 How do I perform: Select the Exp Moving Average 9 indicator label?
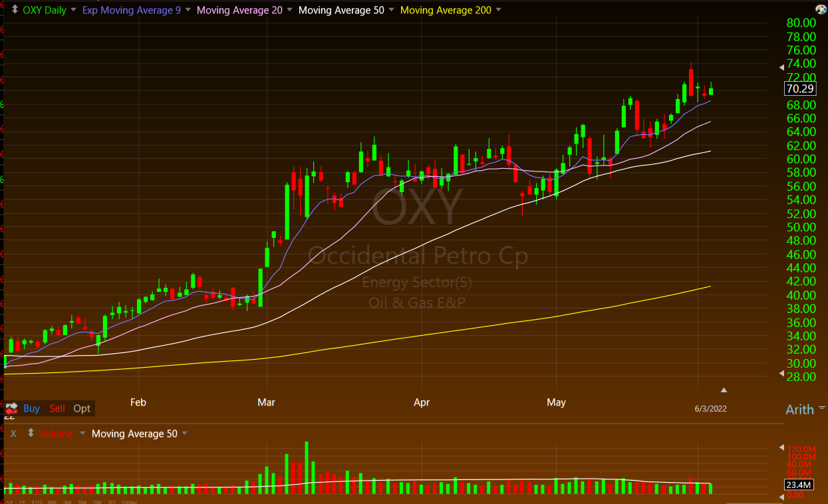point(132,10)
